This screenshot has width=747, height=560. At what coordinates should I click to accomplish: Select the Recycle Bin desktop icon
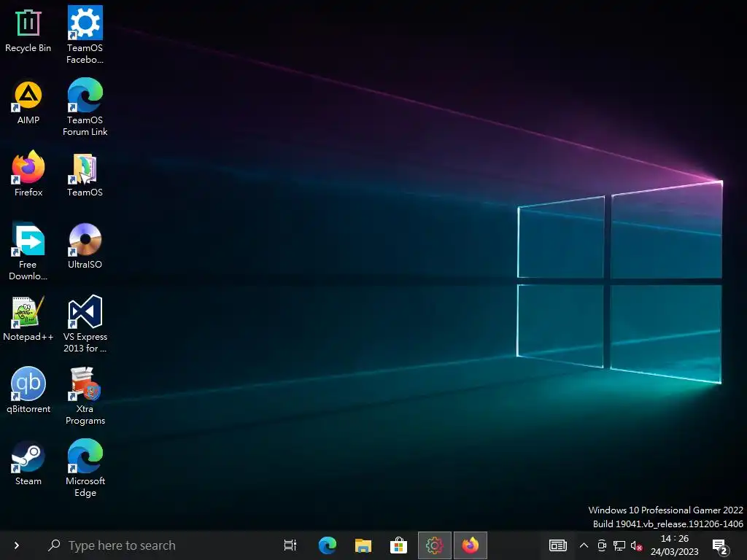click(28, 31)
